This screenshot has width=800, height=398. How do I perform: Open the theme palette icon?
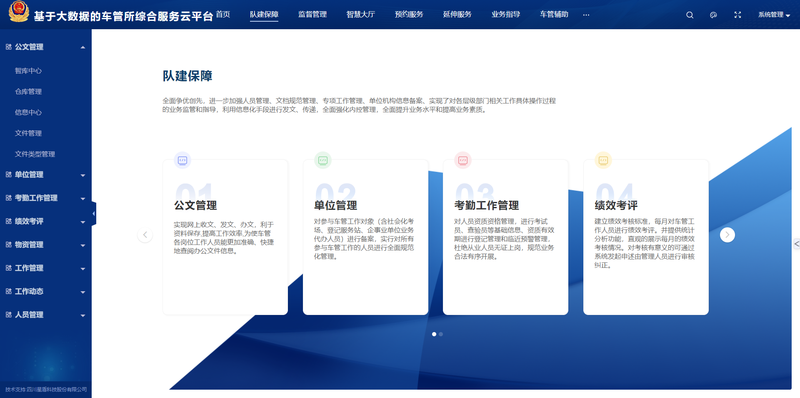[x=713, y=15]
